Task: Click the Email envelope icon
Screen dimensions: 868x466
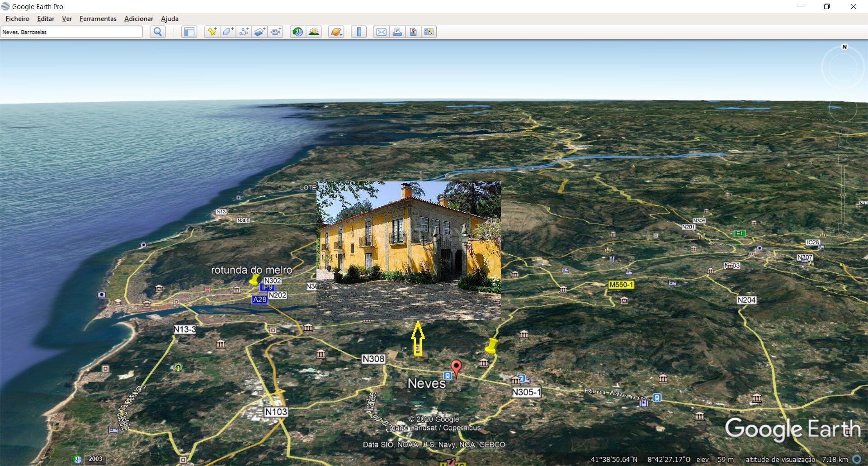Action: tap(381, 32)
